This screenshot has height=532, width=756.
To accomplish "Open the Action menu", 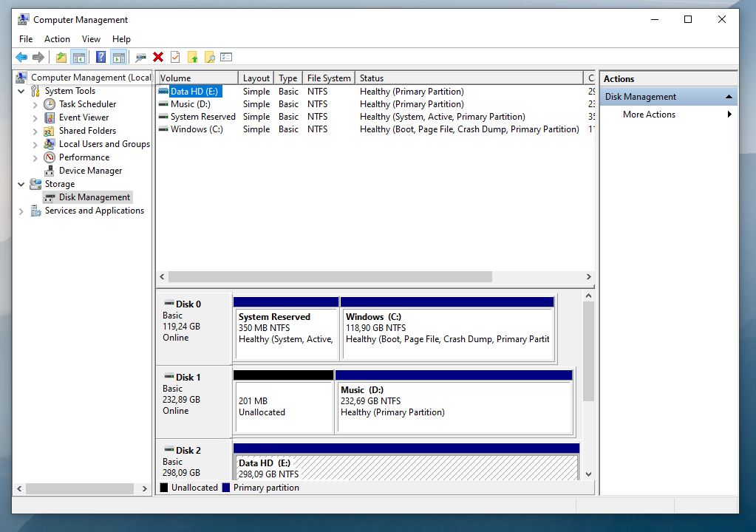I will [x=57, y=39].
